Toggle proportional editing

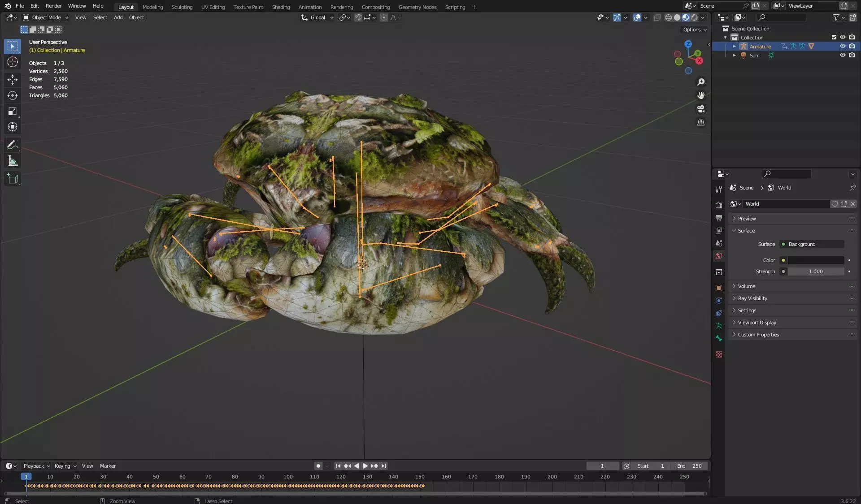pos(383,17)
